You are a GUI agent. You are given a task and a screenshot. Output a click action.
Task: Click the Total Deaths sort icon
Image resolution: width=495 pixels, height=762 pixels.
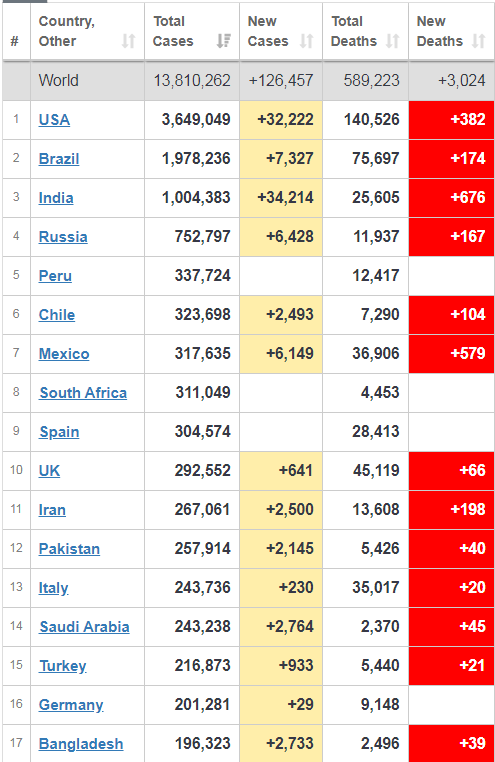pos(393,41)
